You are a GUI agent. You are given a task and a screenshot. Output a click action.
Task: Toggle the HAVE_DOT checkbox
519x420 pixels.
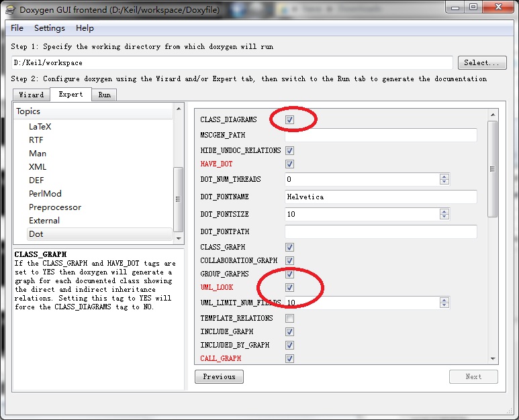289,164
